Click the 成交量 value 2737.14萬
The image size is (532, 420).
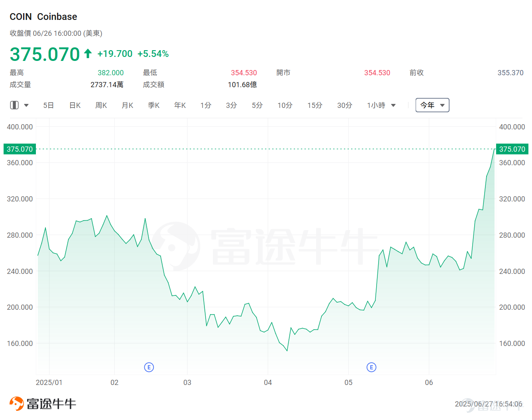pyautogui.click(x=107, y=85)
